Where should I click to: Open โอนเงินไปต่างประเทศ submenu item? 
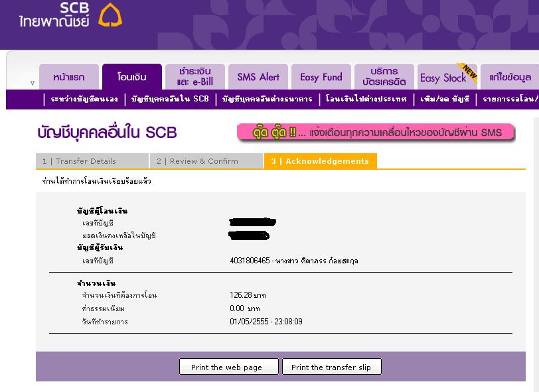click(366, 99)
